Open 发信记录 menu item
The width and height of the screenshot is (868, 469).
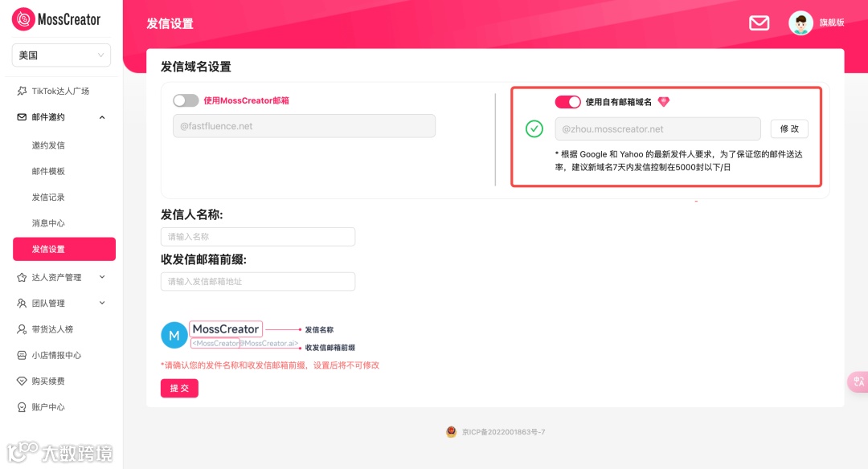(x=48, y=198)
